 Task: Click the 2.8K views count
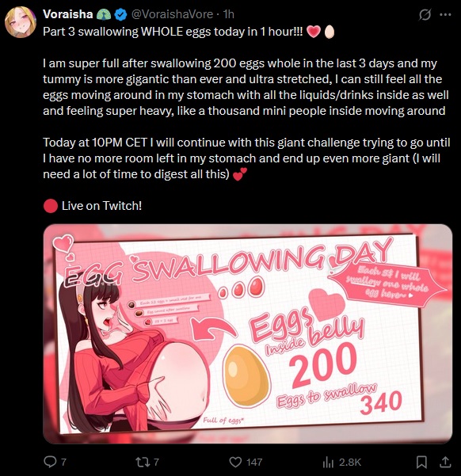(350, 462)
